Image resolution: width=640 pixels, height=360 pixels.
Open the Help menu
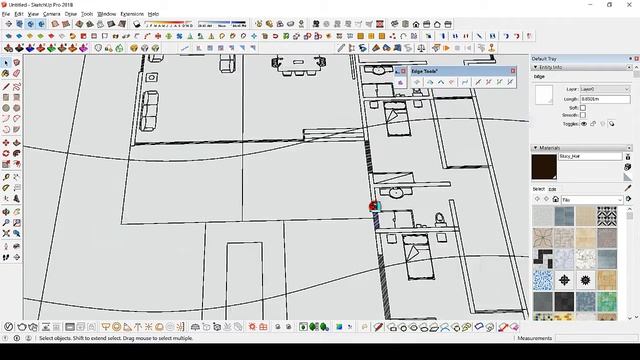[153, 14]
